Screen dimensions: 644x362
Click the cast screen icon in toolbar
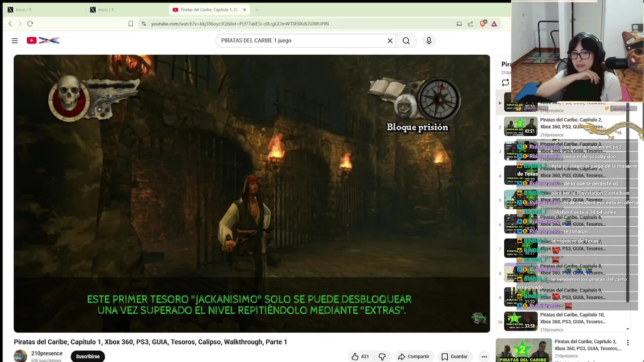tap(459, 24)
